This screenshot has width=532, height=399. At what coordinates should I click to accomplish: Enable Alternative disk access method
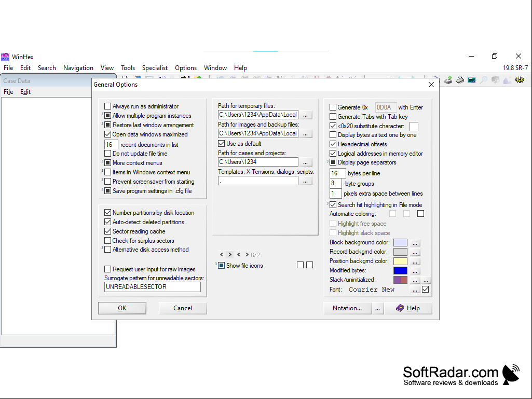pyautogui.click(x=107, y=250)
